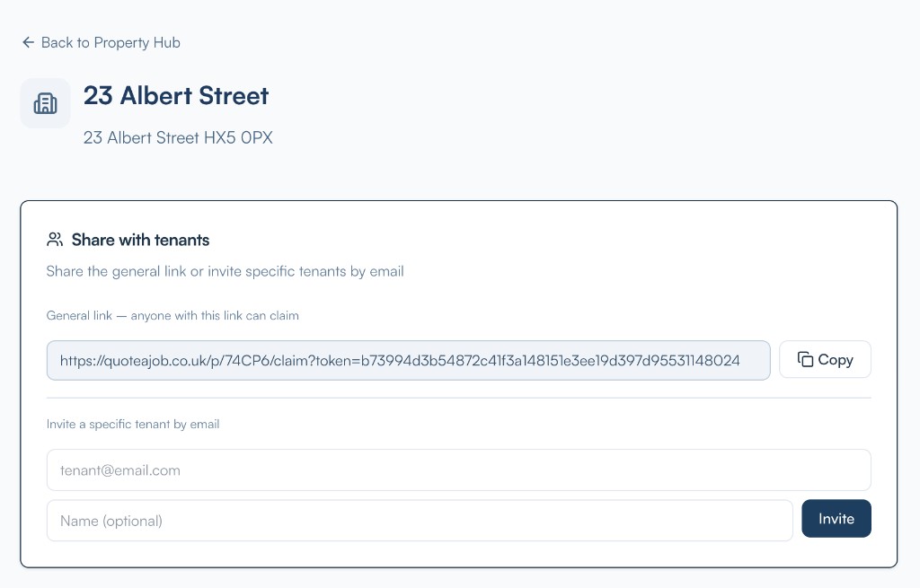The image size is (920, 588).
Task: Click the General link label text
Action: pos(172,316)
